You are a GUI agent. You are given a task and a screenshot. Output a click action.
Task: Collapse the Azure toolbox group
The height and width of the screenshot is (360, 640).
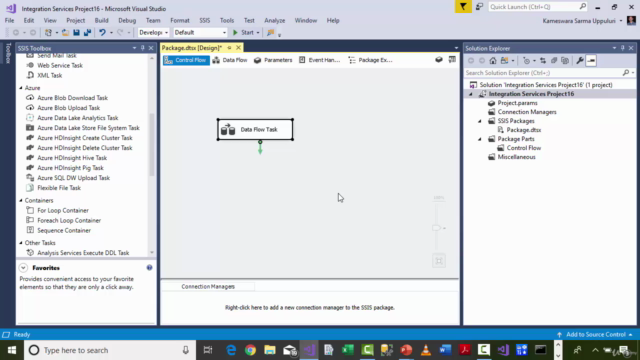[x=21, y=88]
